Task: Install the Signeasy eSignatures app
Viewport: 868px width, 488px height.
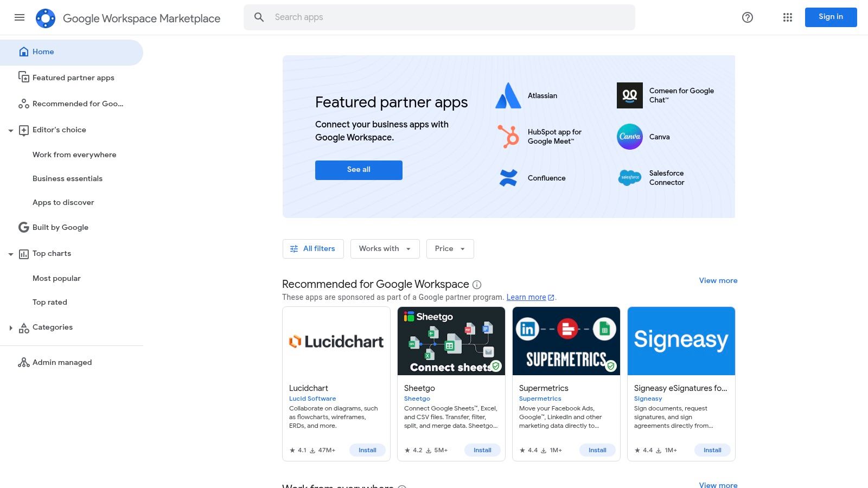Action: coord(712,450)
